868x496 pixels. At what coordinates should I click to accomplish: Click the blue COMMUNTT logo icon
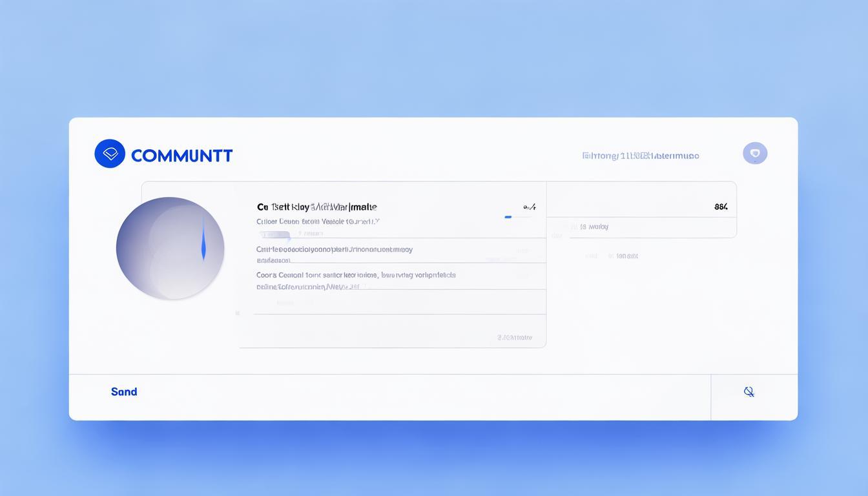(110, 154)
